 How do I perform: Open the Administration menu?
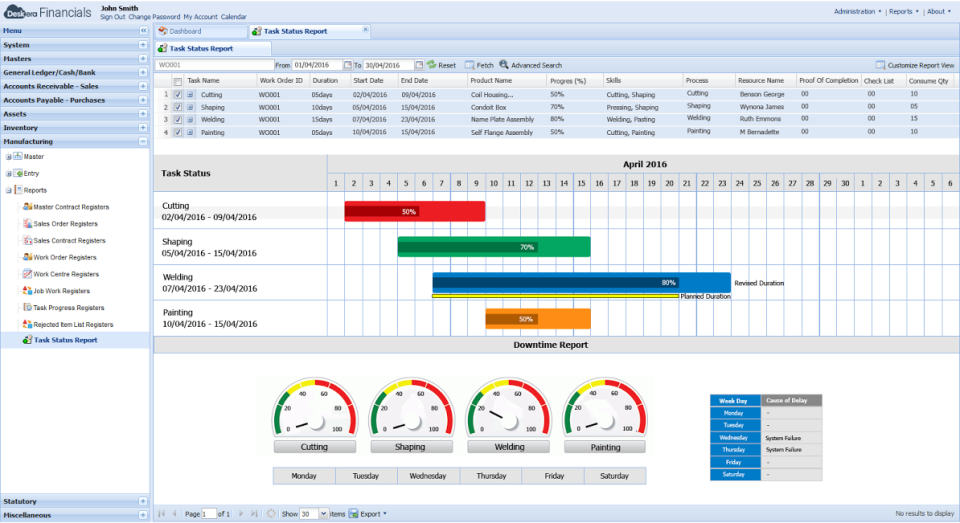coord(857,12)
